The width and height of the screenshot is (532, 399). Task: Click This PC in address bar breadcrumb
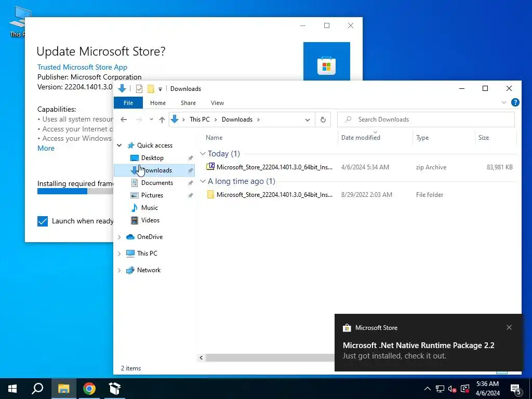pyautogui.click(x=199, y=119)
